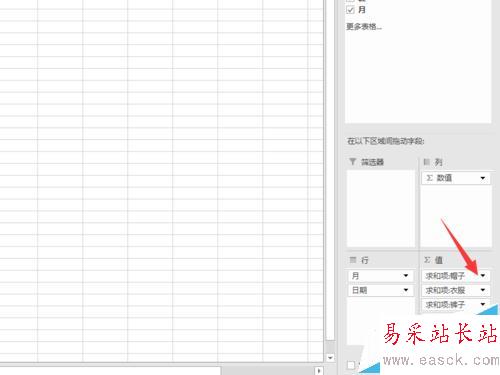Click the columns icon beside 列

point(427,162)
